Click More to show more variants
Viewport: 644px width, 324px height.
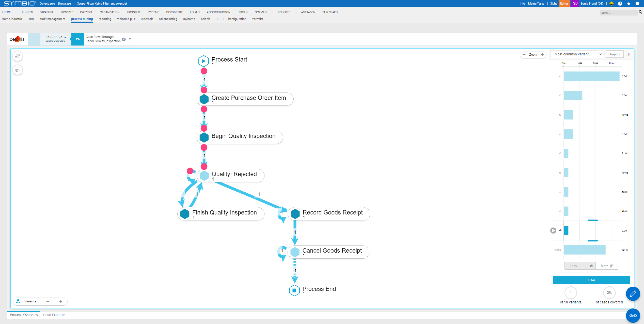[607, 266]
